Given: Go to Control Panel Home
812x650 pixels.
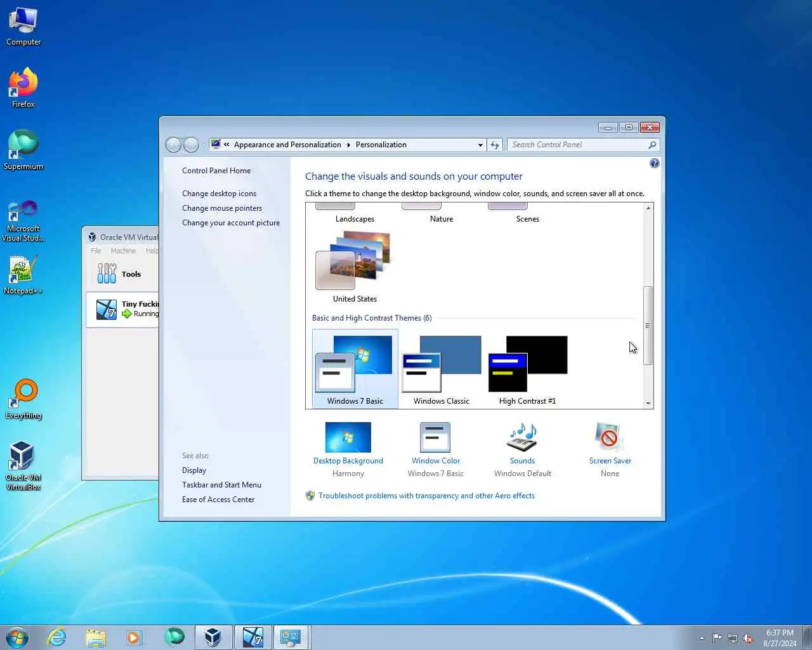Looking at the screenshot, I should pos(216,171).
